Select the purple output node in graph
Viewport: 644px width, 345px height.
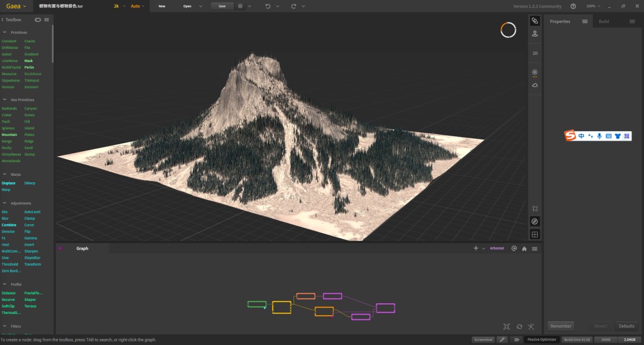(x=385, y=308)
